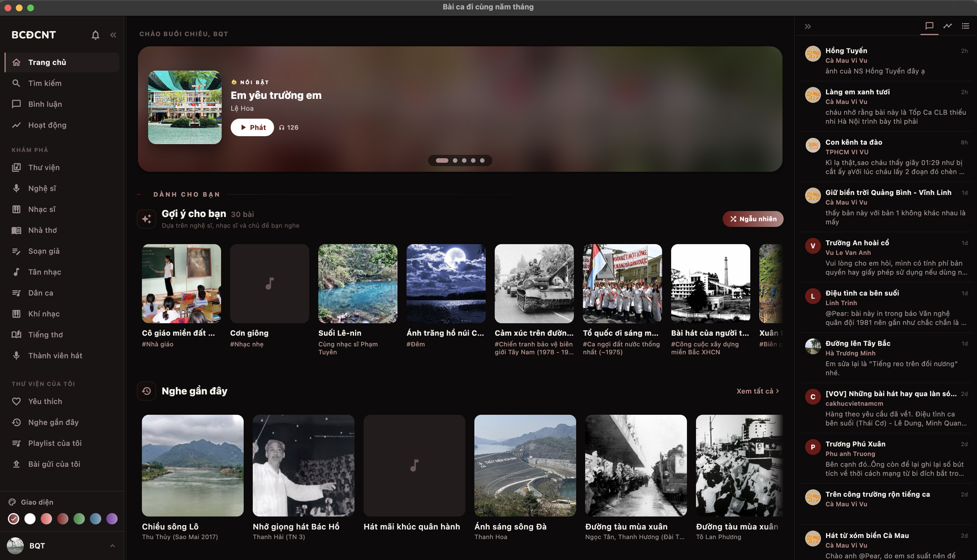Click the Bài gửi của tôi upload icon
Viewport: 977px width, 560px height.
click(x=16, y=464)
